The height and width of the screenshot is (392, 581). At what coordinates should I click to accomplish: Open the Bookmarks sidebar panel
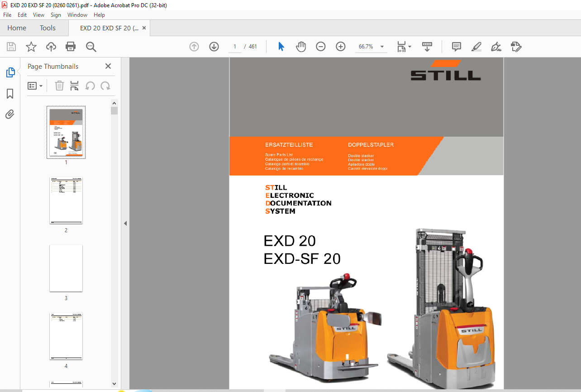[x=10, y=94]
